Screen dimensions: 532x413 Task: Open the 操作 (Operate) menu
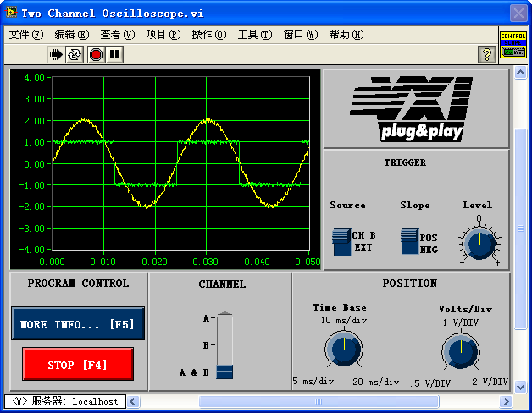pos(208,35)
